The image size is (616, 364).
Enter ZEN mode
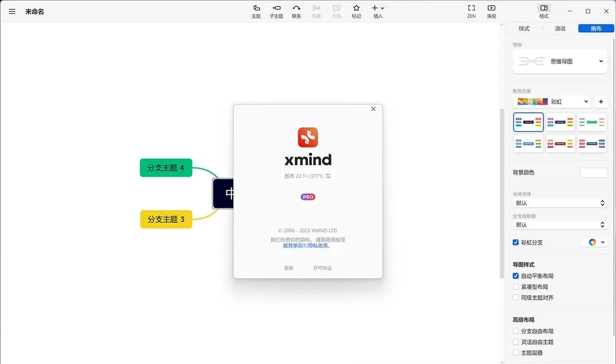471,11
